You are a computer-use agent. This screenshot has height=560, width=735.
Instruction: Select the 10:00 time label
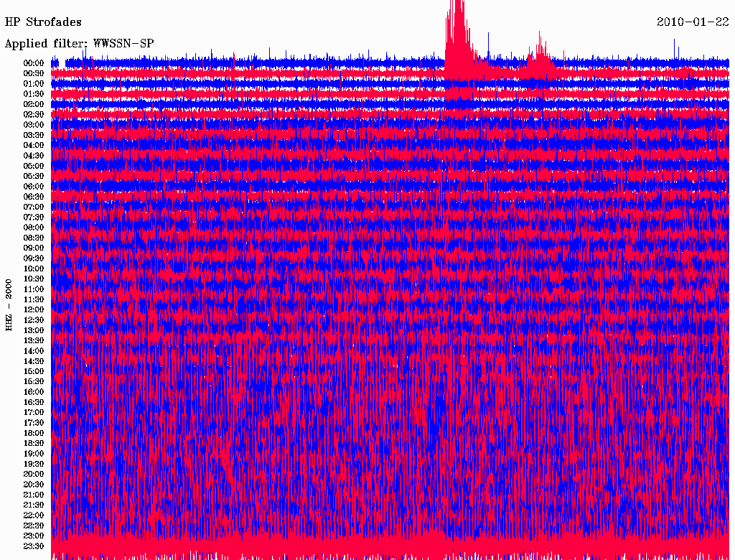click(x=34, y=269)
